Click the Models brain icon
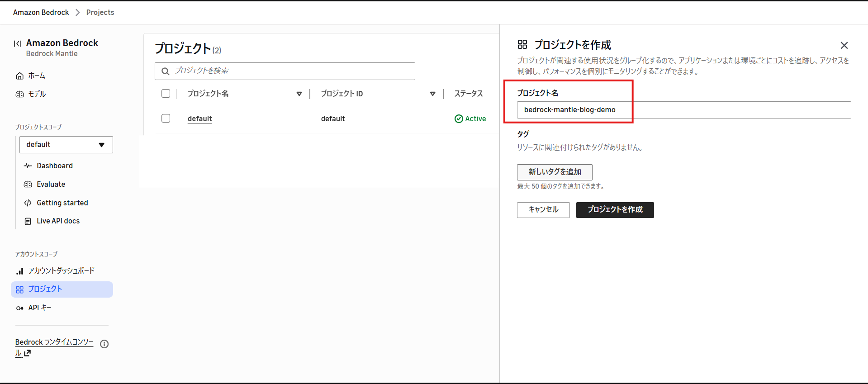 click(19, 94)
